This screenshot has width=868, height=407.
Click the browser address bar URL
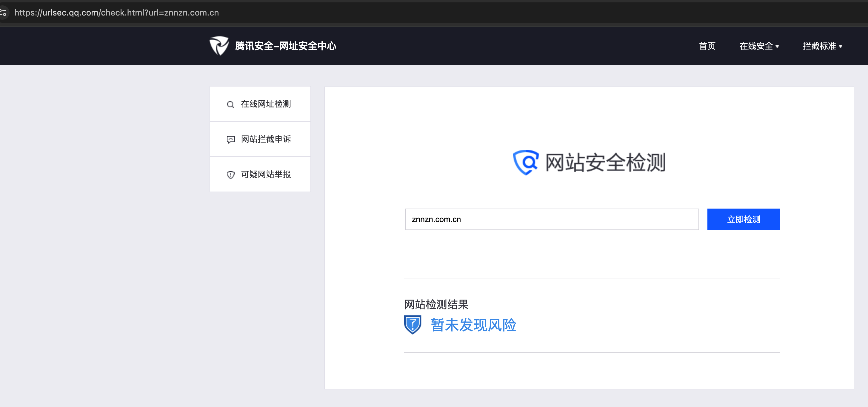pyautogui.click(x=116, y=13)
